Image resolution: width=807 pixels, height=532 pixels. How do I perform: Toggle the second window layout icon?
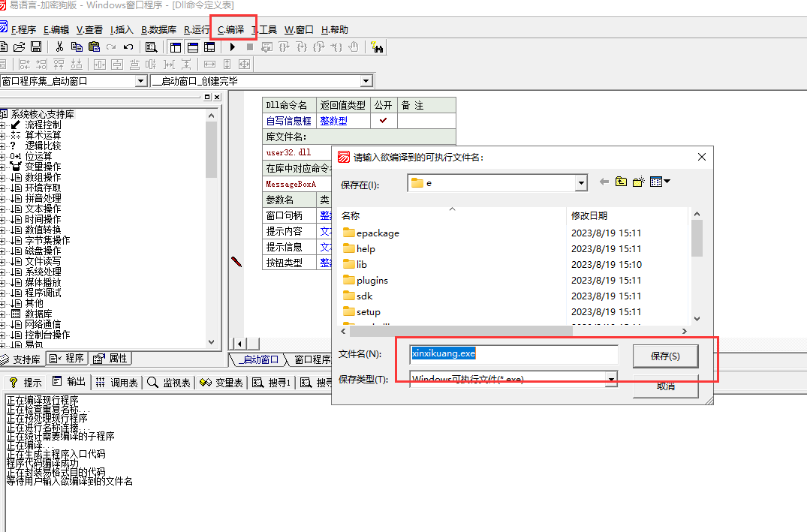tap(192, 47)
